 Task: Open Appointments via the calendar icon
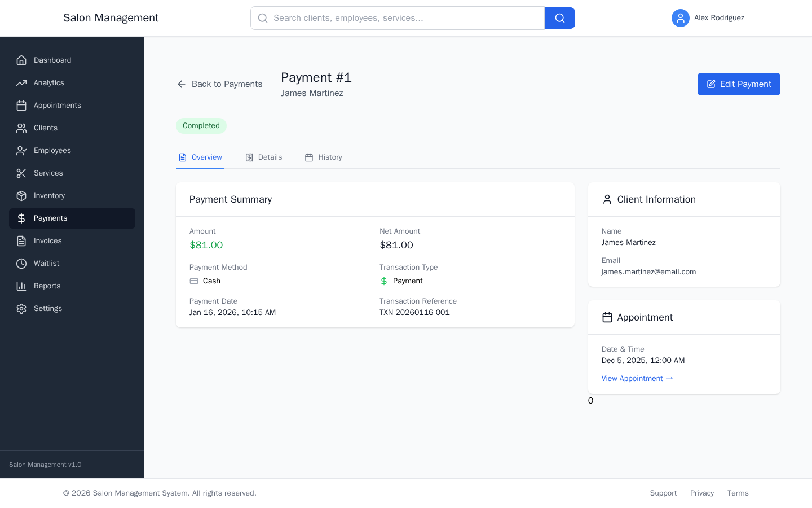pos(21,105)
